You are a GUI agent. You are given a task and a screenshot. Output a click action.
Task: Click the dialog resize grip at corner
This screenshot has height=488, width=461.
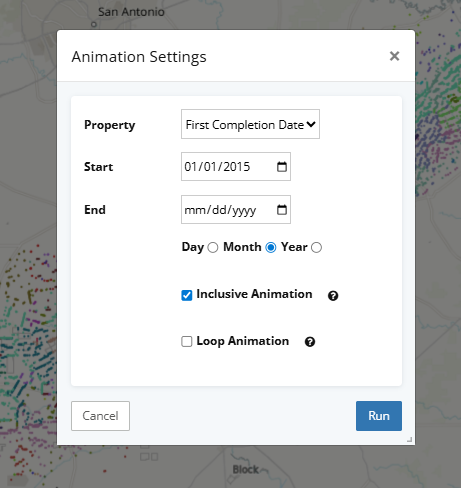(410, 440)
